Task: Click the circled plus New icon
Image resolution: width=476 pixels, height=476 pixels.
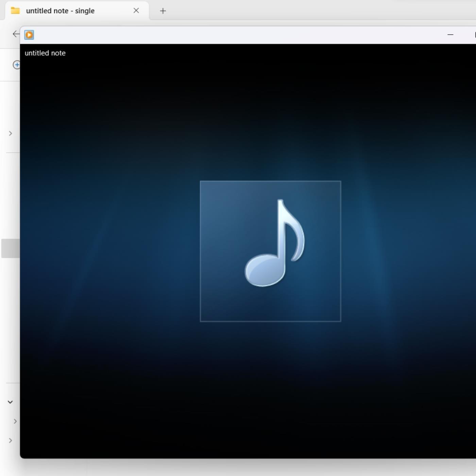Action: [x=16, y=65]
